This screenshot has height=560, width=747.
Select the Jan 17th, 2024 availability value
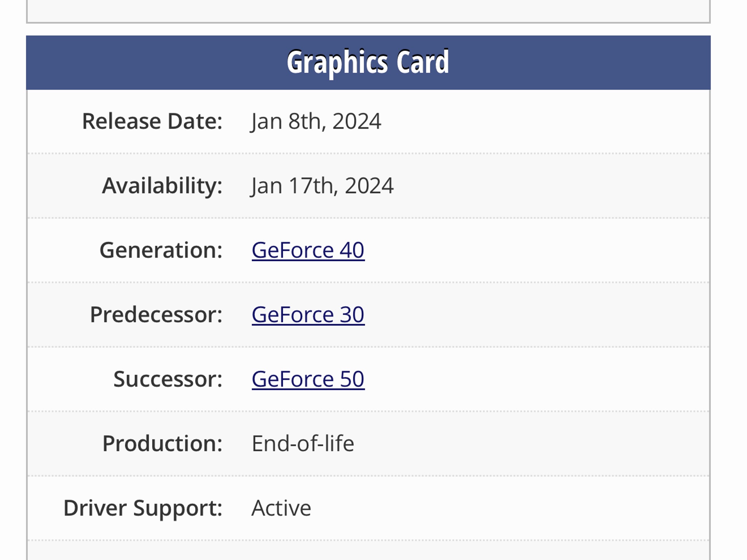pos(322,186)
